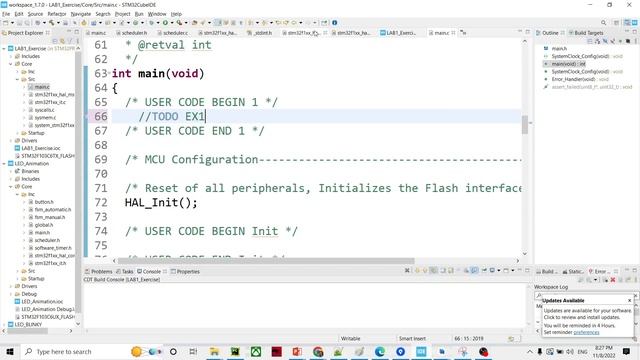Open the notification center icon
The height and width of the screenshot is (360, 640).
(x=627, y=351)
